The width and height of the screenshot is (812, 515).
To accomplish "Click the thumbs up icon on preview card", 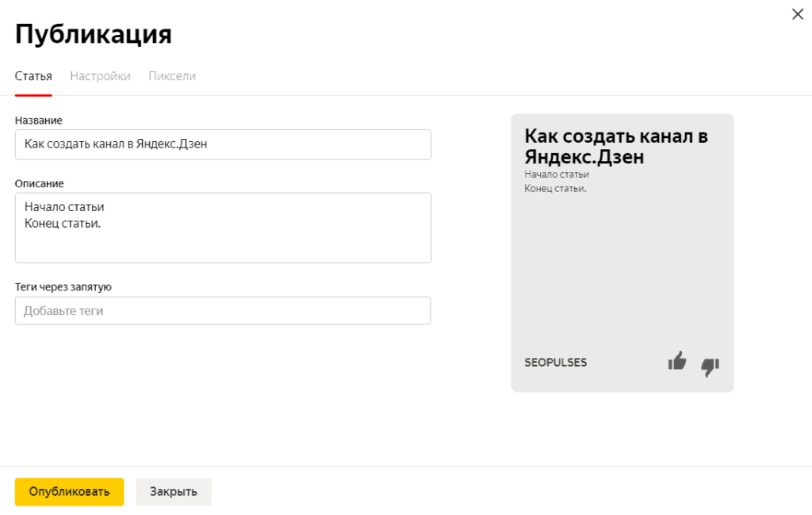I will [x=677, y=363].
